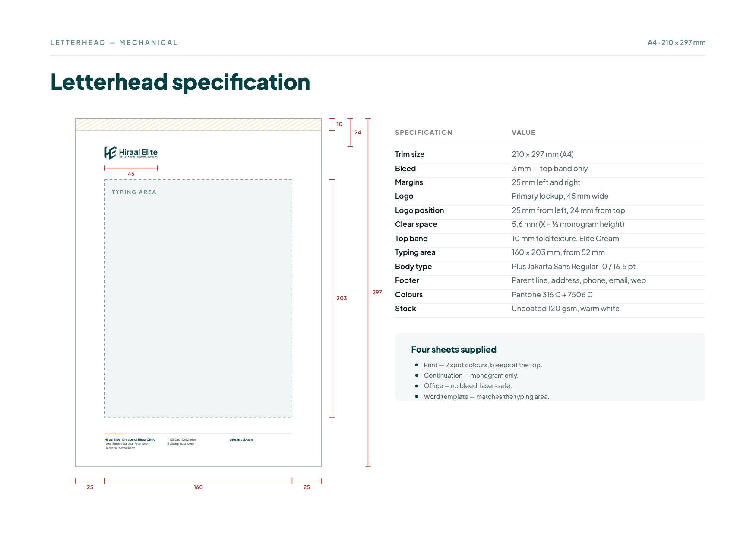
Task: Click the 'Office — no bleed, laser-safe.' bullet
Action: pyautogui.click(x=468, y=386)
